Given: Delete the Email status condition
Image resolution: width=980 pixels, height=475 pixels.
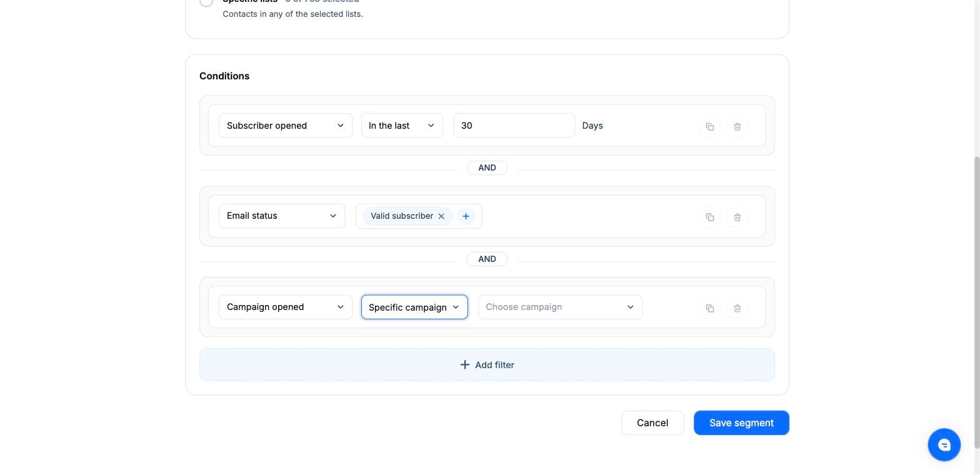Looking at the screenshot, I should pos(737,217).
